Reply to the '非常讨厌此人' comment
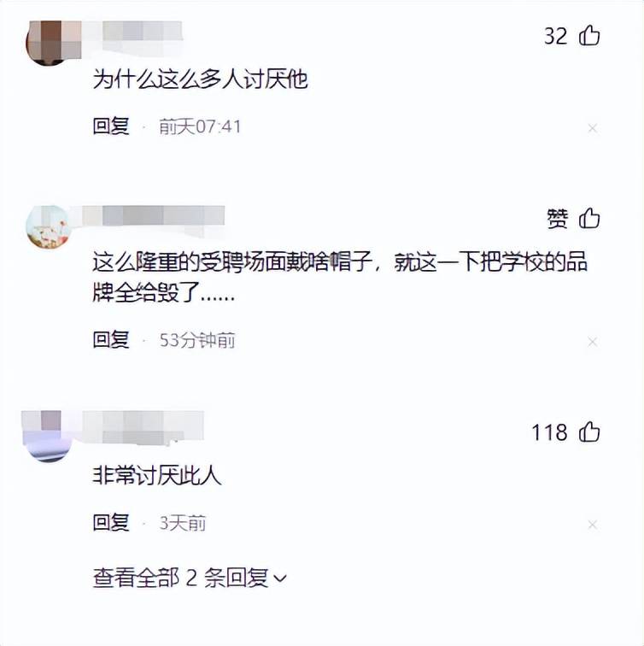Viewport: 644px width, 646px height. [x=111, y=522]
